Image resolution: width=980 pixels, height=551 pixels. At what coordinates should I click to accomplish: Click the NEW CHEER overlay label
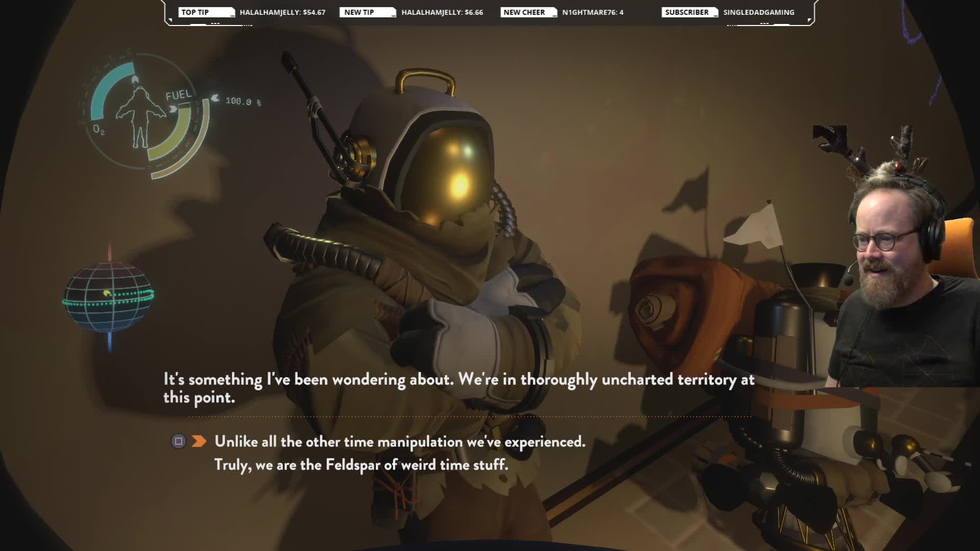528,12
